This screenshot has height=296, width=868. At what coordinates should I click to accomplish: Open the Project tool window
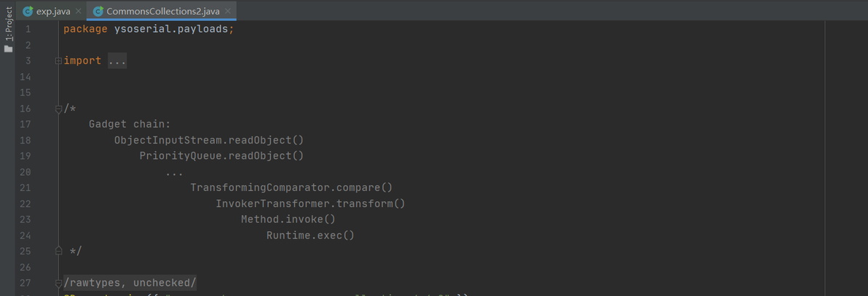tap(8, 29)
